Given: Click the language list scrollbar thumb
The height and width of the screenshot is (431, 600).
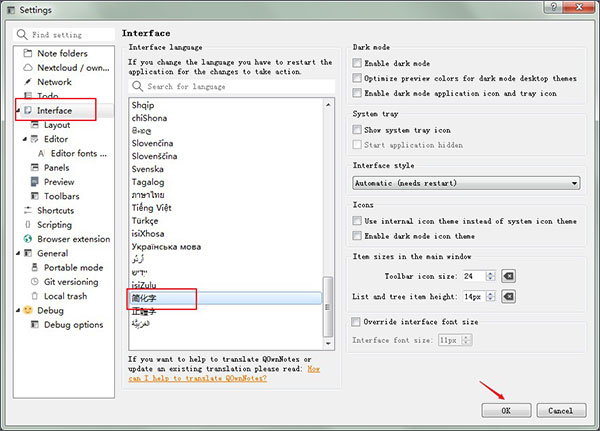Looking at the screenshot, I should 328,307.
